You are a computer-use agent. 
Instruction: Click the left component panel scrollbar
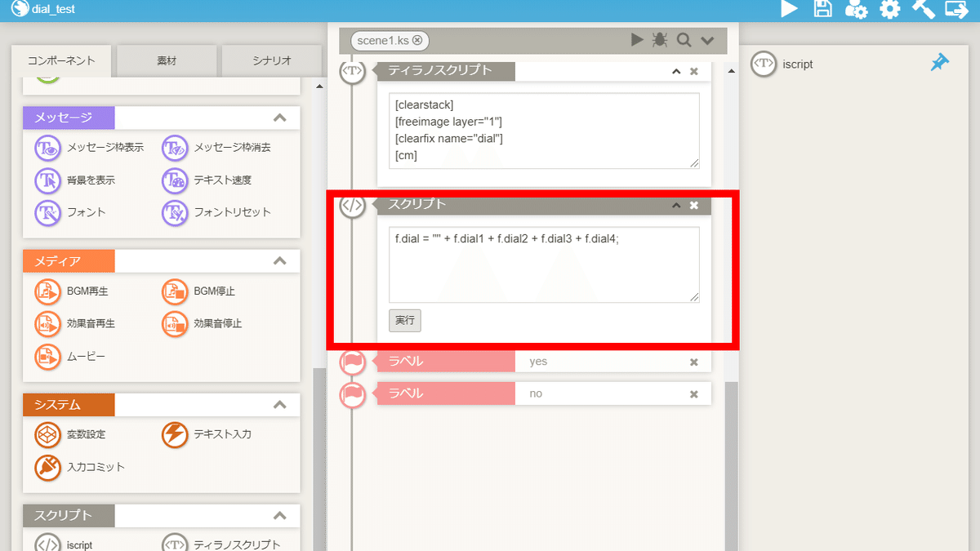(x=319, y=459)
